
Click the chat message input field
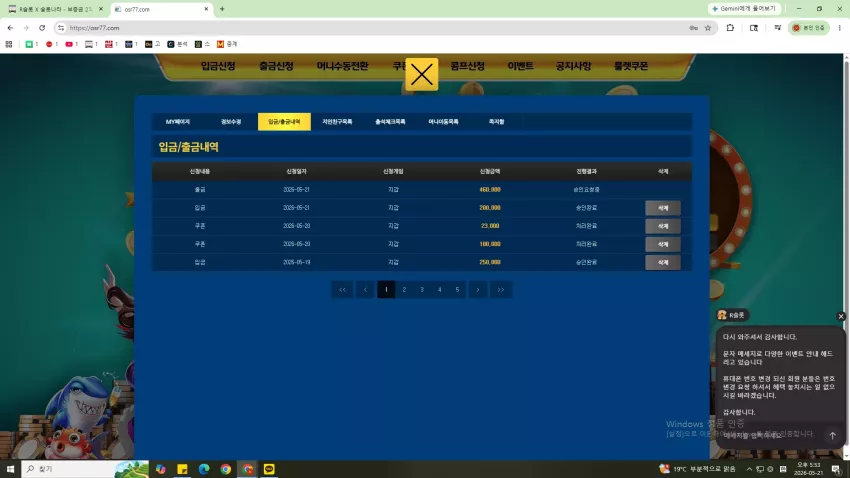click(772, 435)
